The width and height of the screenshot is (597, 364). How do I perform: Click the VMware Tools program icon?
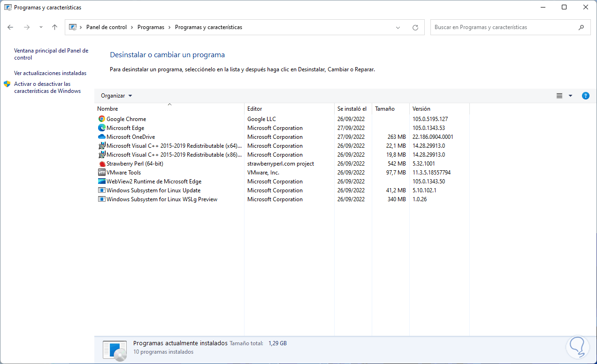tap(102, 173)
